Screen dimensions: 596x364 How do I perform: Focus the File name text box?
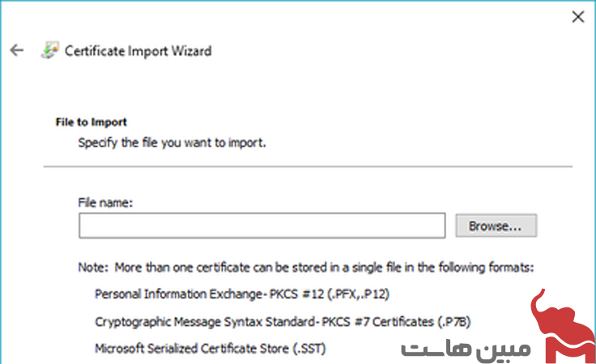click(x=262, y=226)
